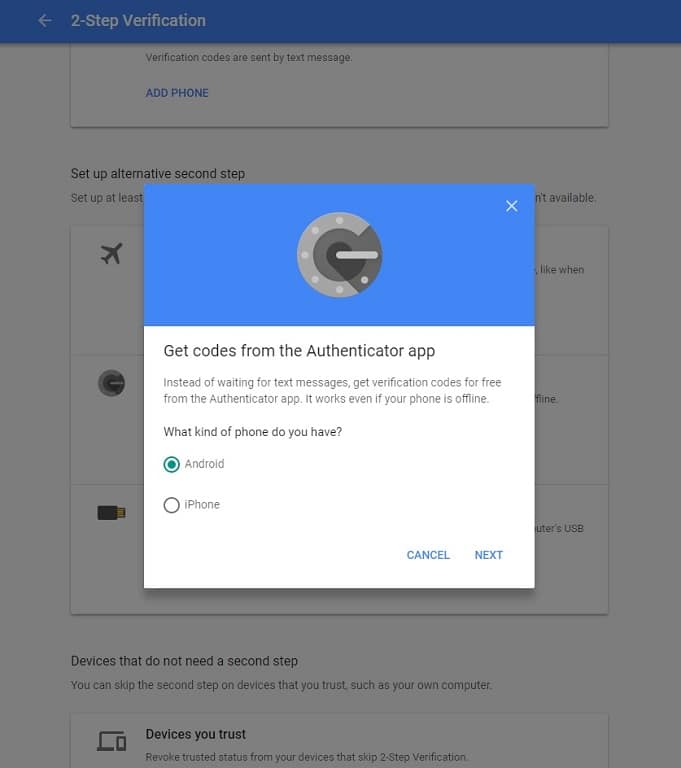Click the Devices you trust icon
The height and width of the screenshot is (768, 681).
coord(112,741)
